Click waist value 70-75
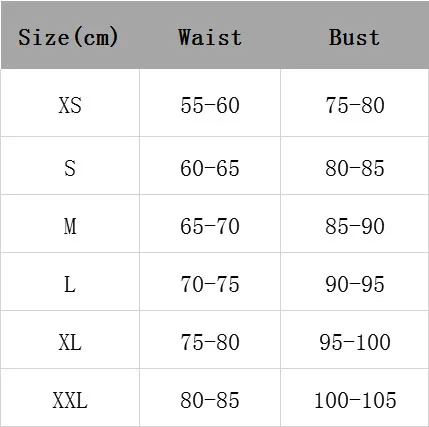 coord(210,284)
